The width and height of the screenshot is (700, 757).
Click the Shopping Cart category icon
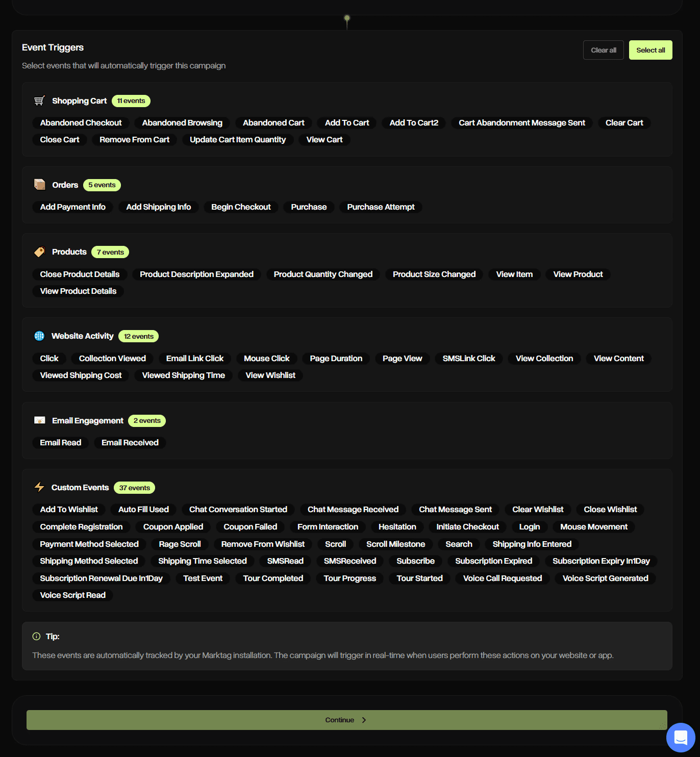coord(39,100)
